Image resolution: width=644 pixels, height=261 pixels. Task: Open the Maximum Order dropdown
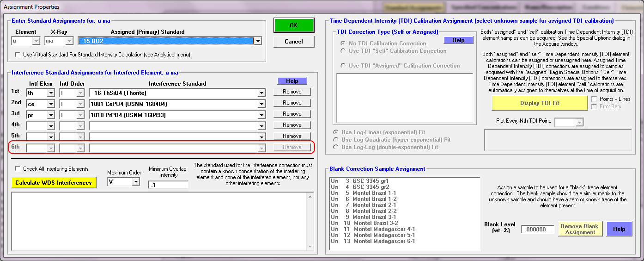tap(135, 182)
